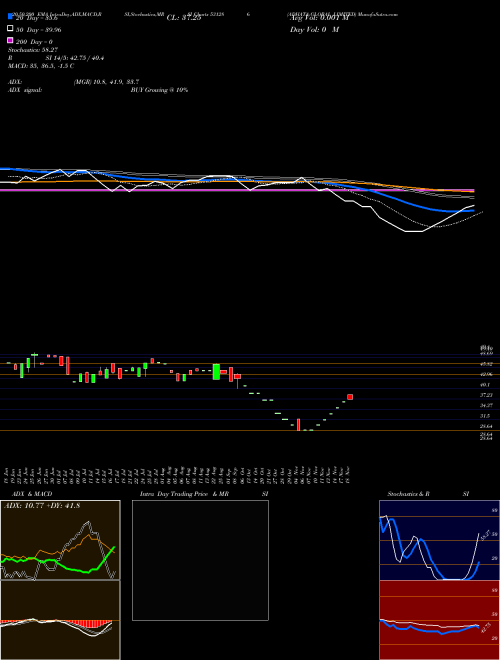
Task: Click the empty Intra Day Trading Price panel
Action: [x=200, y=560]
